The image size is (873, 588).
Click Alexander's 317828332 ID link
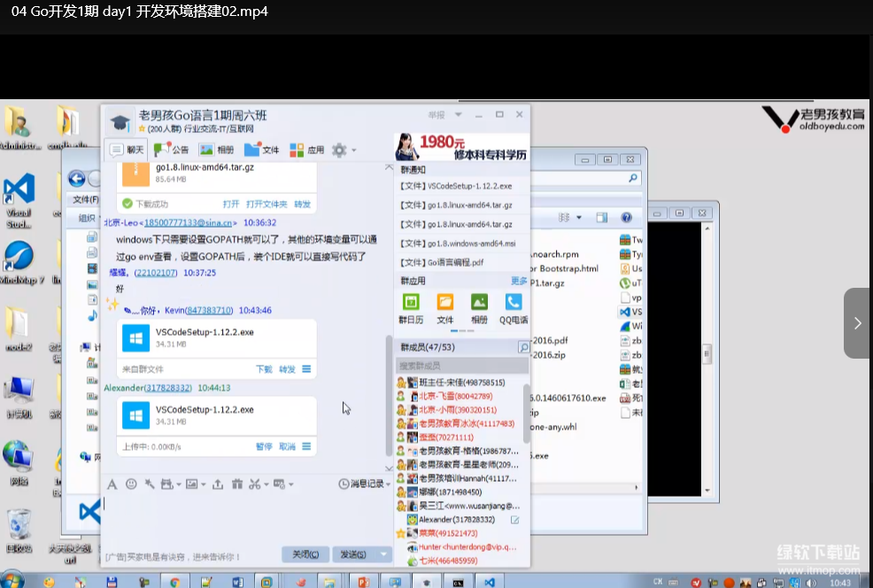pyautogui.click(x=167, y=388)
